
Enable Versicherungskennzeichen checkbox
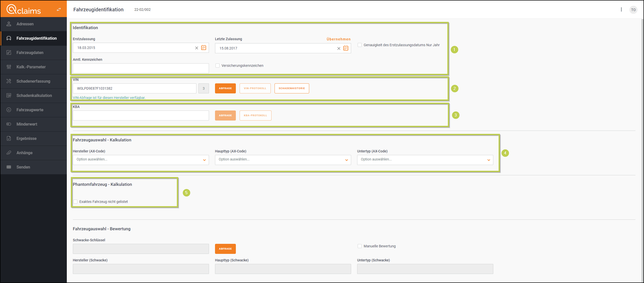coord(218,66)
